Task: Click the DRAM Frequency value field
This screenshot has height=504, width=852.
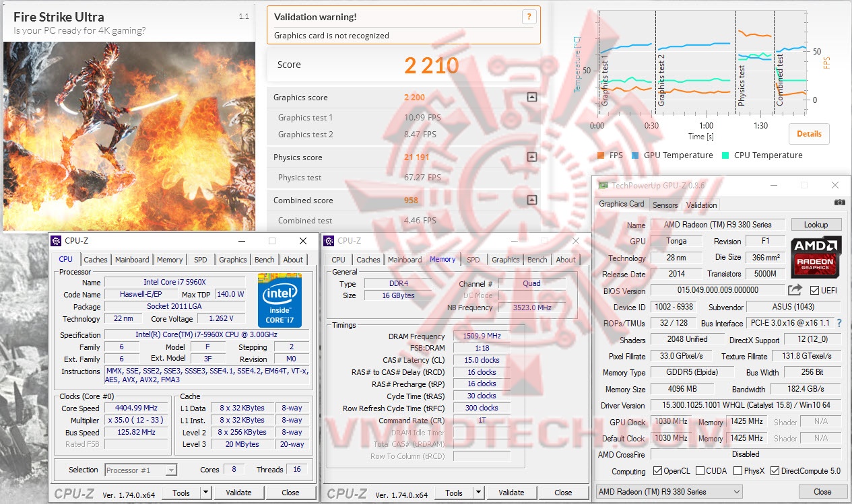Action: tap(482, 336)
